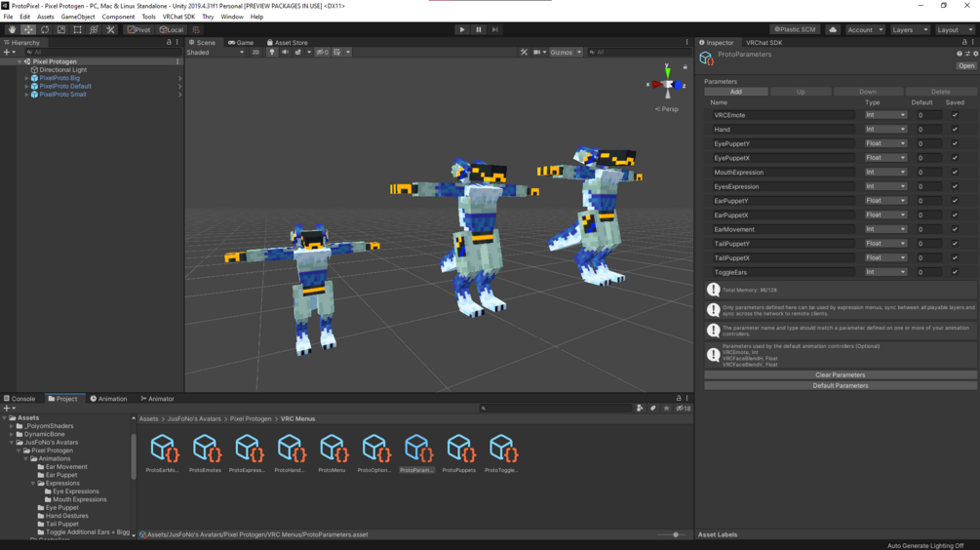Open ProtoParameters preset icon
This screenshot has height=550, width=980.
click(967, 55)
